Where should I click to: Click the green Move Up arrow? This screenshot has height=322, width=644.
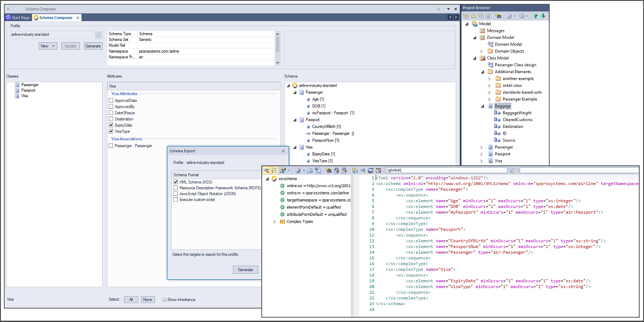coord(536,16)
